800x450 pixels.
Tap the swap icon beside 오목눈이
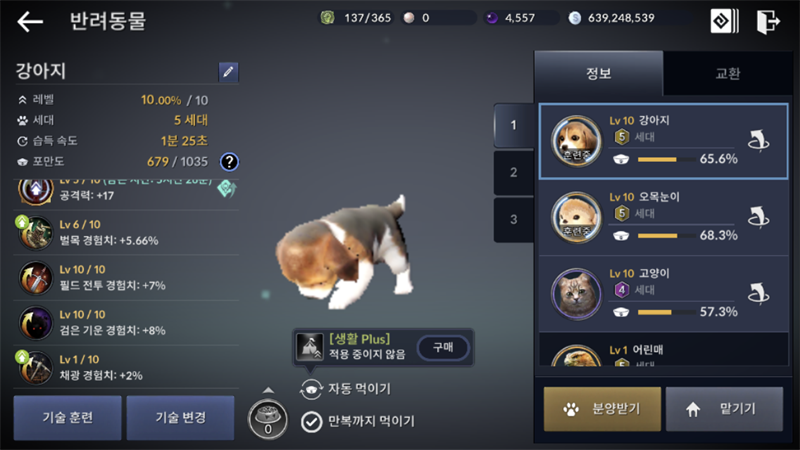tap(758, 218)
